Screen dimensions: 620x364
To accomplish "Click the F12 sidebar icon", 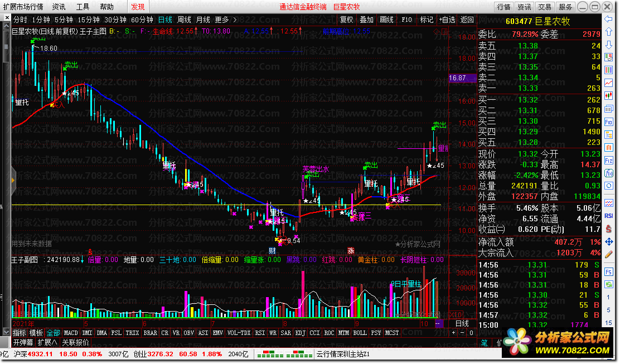I will (x=608, y=161).
